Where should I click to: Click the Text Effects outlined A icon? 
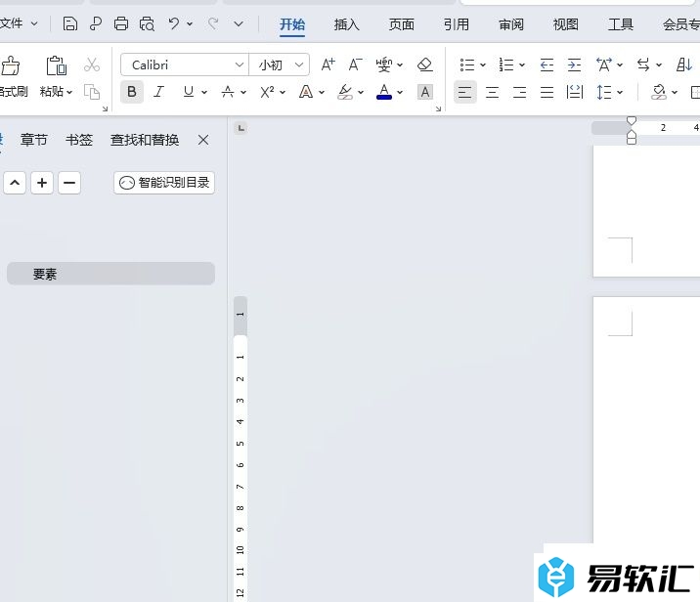(306, 93)
